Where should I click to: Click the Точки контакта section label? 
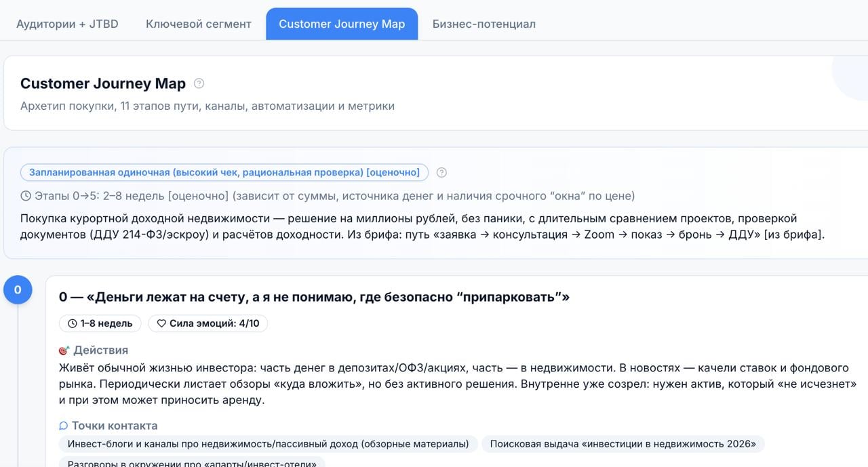(x=115, y=426)
